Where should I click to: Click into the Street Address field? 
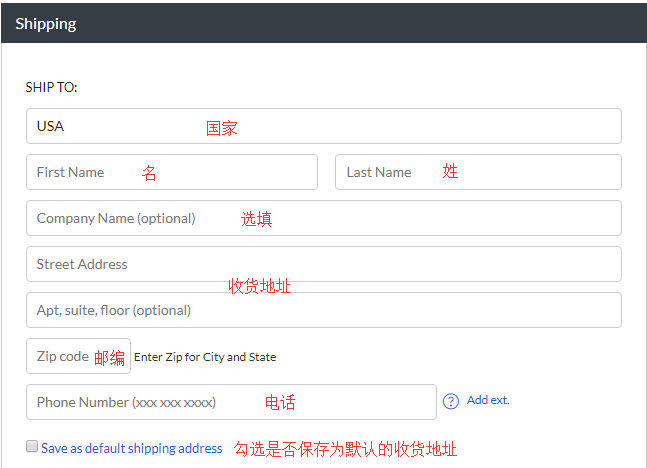click(x=323, y=264)
